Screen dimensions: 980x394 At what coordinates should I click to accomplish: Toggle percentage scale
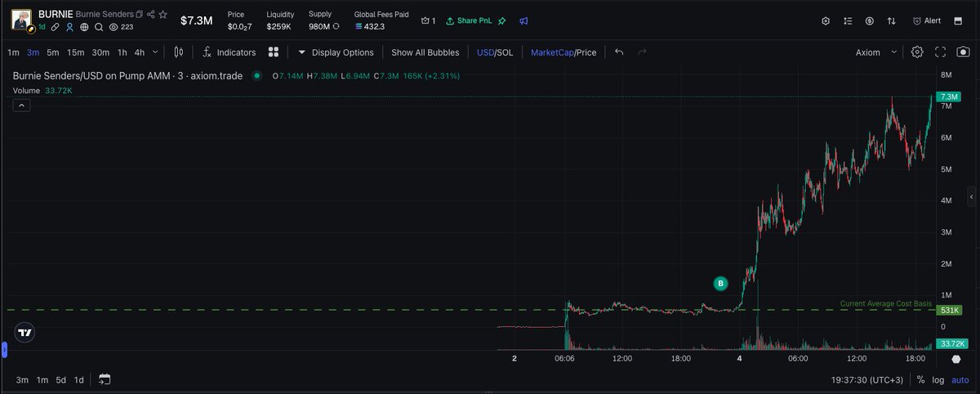click(x=921, y=380)
